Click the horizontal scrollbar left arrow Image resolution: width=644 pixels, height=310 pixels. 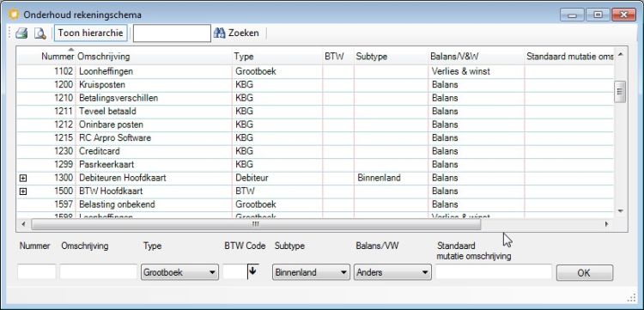point(23,224)
